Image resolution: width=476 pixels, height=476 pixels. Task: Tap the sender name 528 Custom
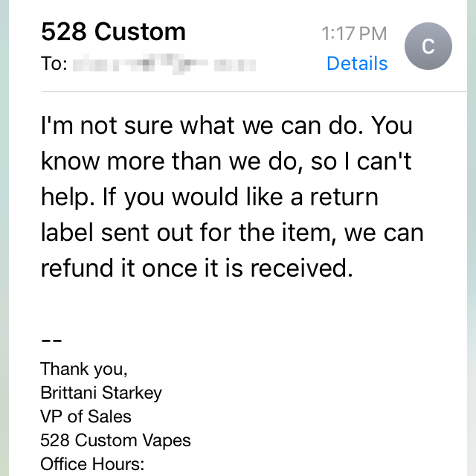pos(113,32)
